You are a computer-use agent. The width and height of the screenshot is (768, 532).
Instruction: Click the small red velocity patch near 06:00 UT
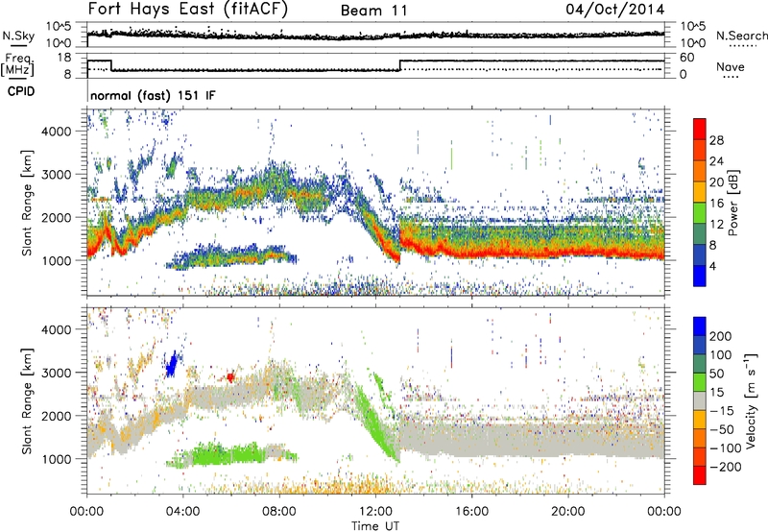[x=230, y=376]
